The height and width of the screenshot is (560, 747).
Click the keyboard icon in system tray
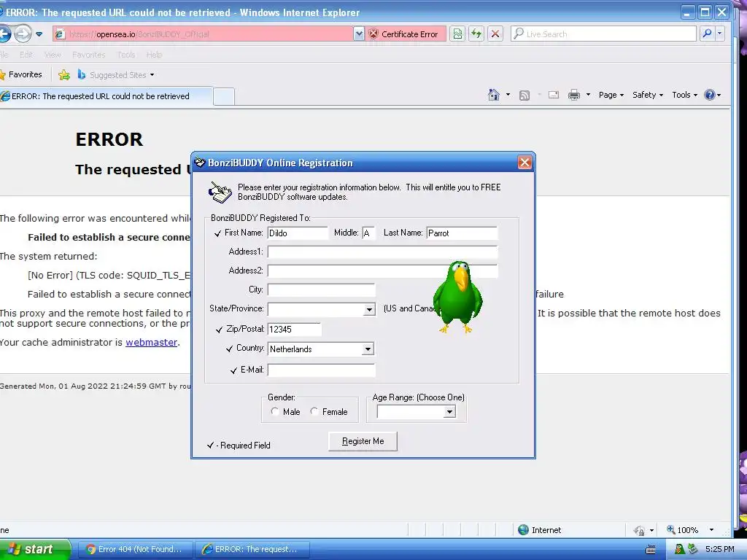pos(650,550)
